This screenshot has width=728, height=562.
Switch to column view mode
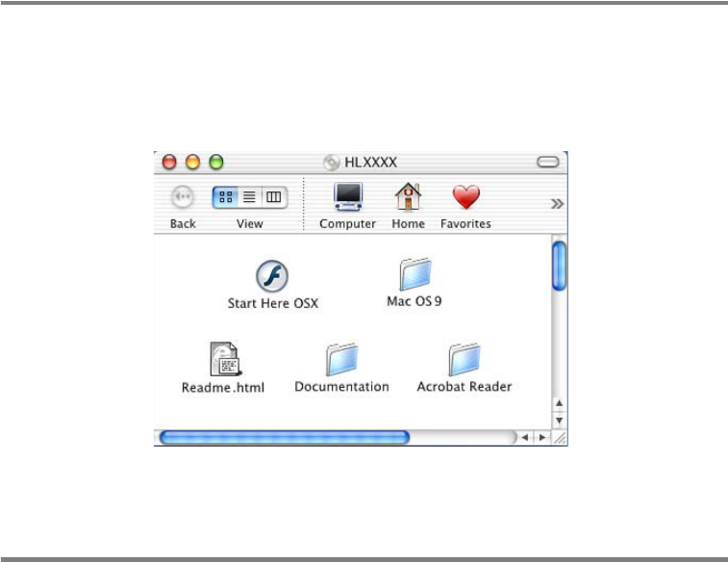pos(274,197)
